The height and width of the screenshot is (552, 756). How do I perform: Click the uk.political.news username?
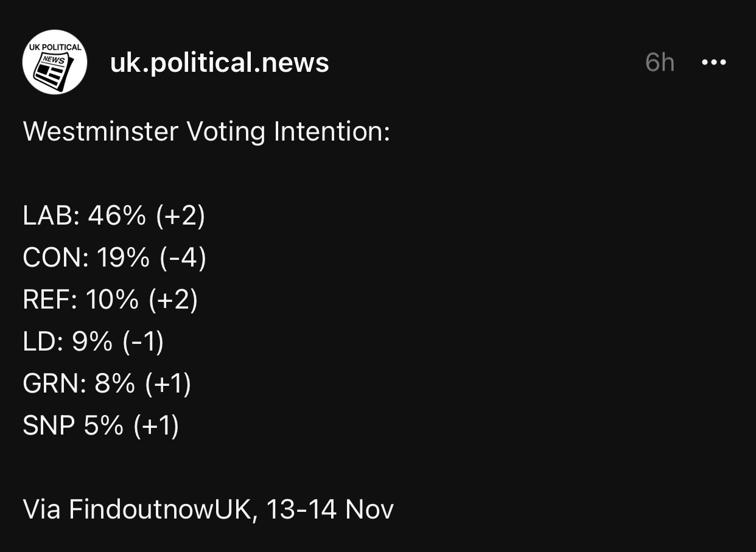[x=219, y=63]
